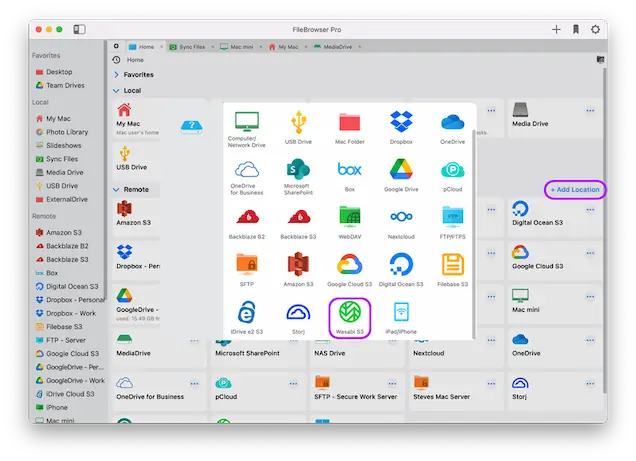Screen dimensions: 636x461
Task: Pick OneDrive for Business in popup
Action: (x=247, y=178)
